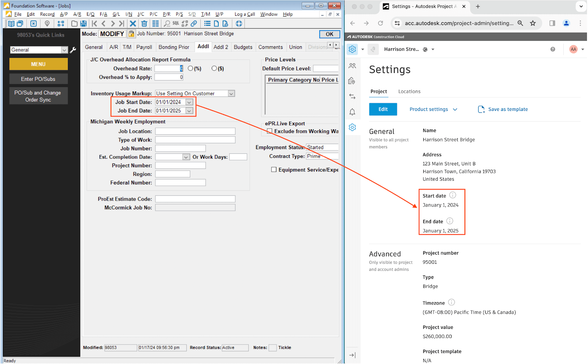Screen dimensions: 588x364
Task: Open Harrison Stre... project switcher dropdown
Action: pyautogui.click(x=433, y=49)
